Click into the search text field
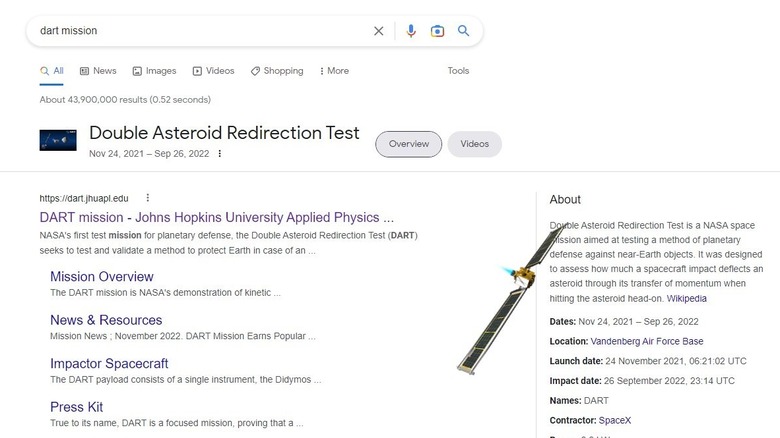The height and width of the screenshot is (438, 780). (200, 31)
